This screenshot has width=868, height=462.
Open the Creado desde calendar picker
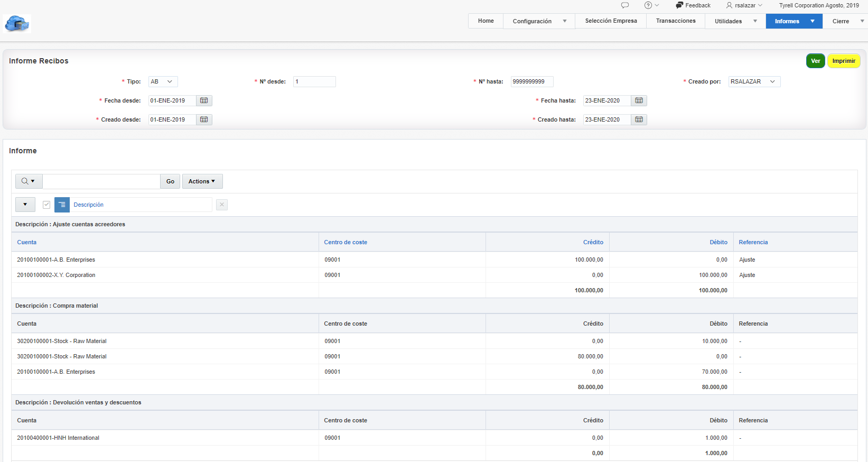(204, 119)
